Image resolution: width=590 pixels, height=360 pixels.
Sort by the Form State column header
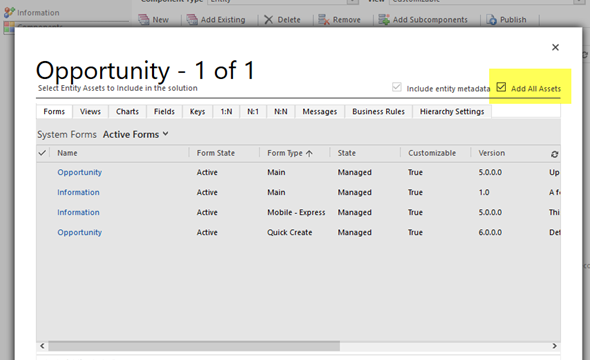click(216, 153)
